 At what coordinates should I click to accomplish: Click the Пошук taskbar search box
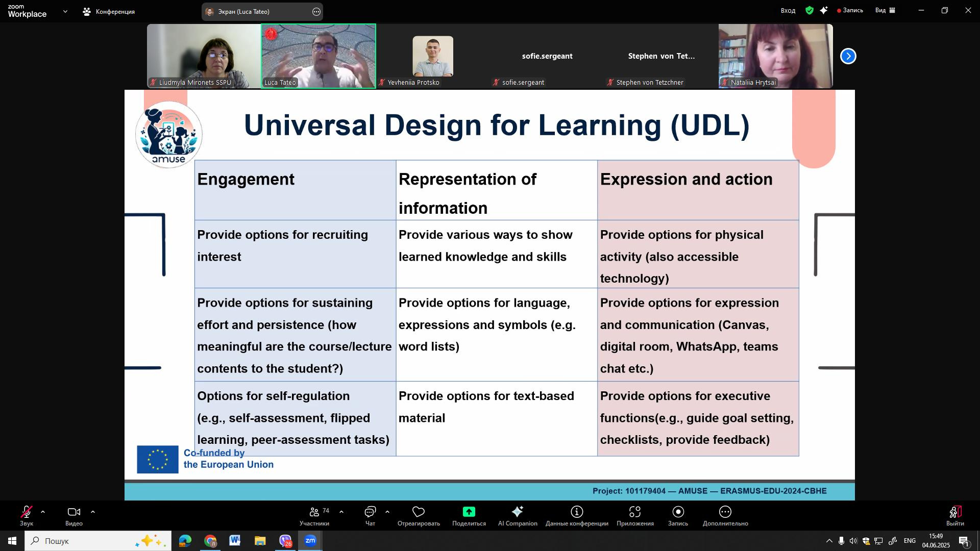pyautogui.click(x=98, y=541)
